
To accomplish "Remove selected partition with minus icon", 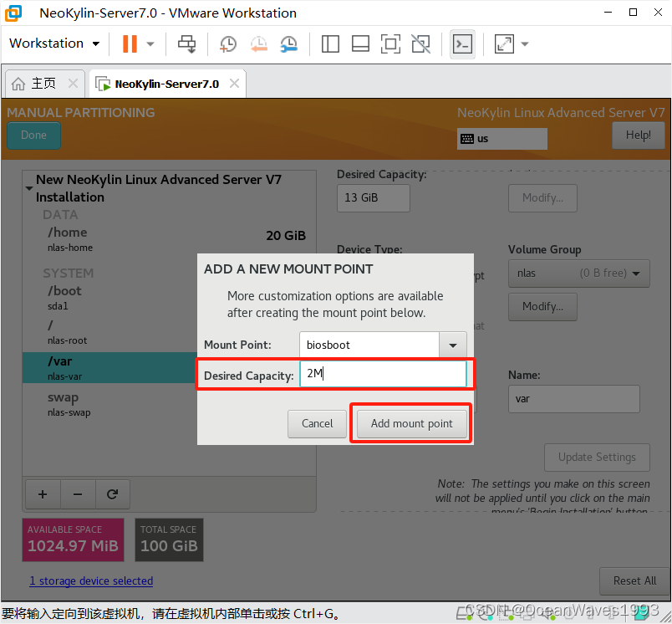I will [x=78, y=494].
